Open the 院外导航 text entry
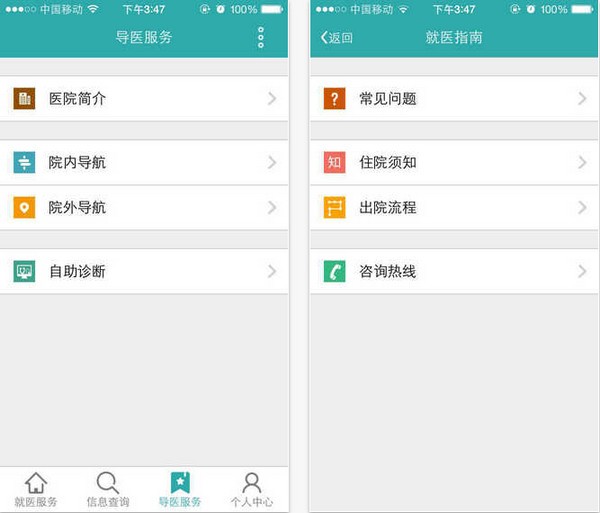The width and height of the screenshot is (600, 513). (x=77, y=207)
